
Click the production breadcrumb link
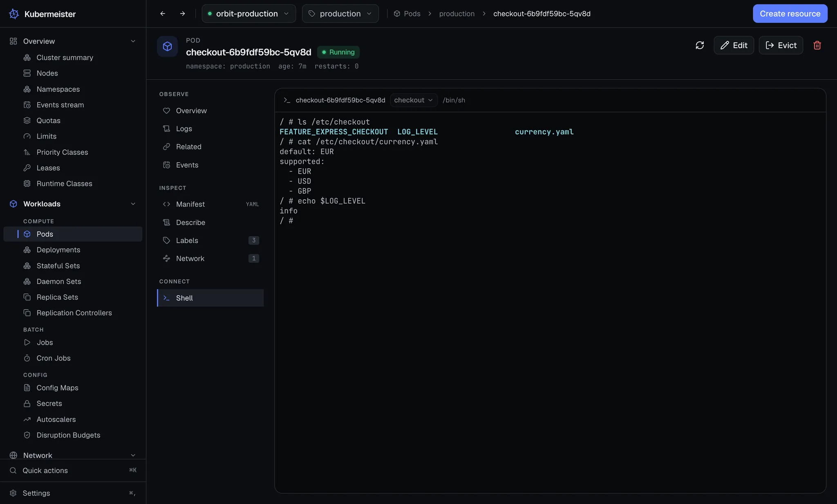(x=457, y=13)
